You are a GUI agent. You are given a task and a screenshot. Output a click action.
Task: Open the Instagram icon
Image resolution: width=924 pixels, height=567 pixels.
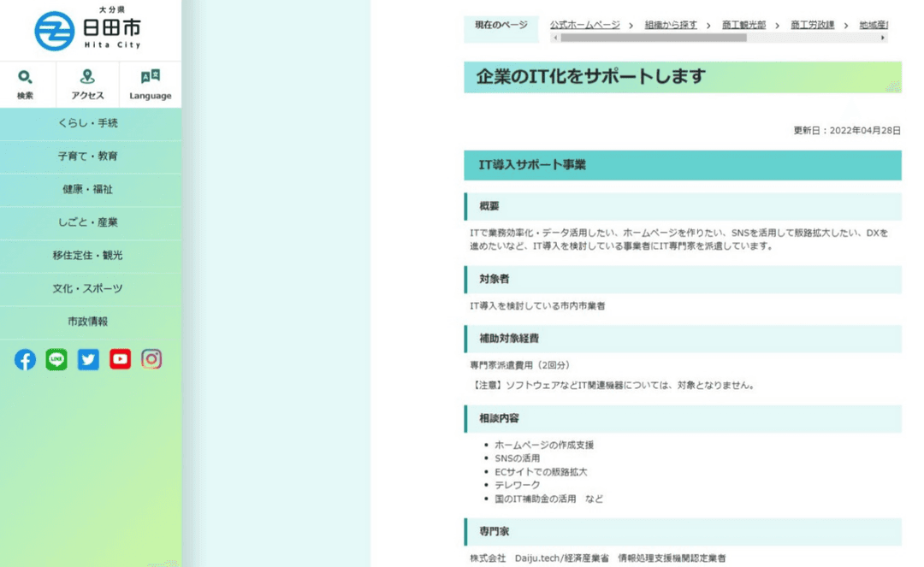click(151, 359)
